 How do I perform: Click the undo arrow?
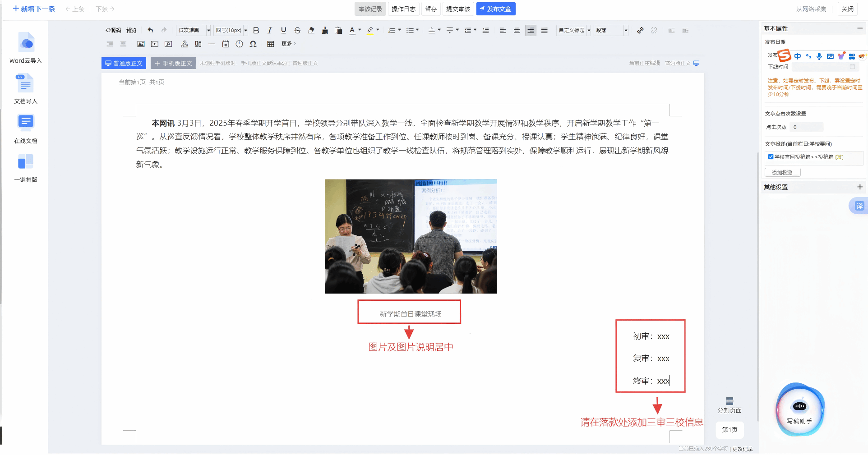point(150,30)
